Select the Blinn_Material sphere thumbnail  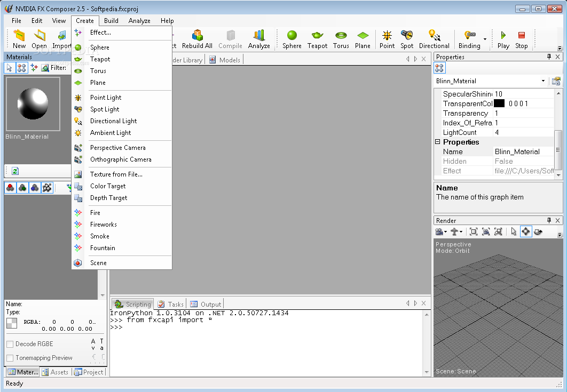click(33, 104)
